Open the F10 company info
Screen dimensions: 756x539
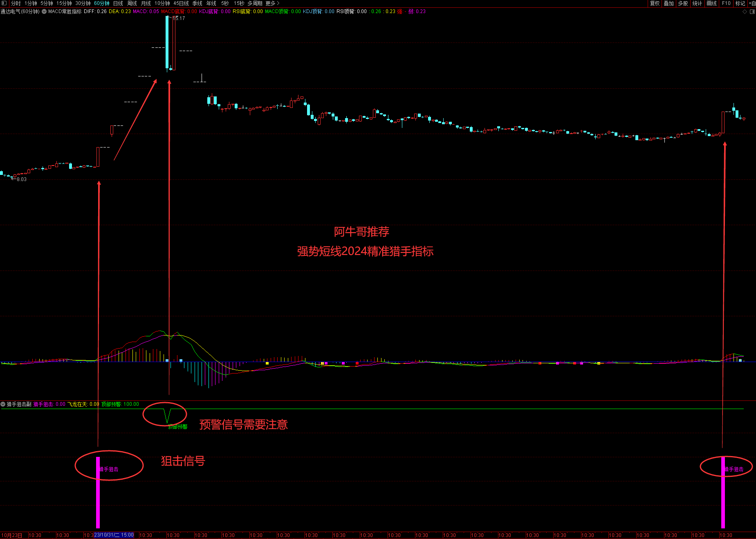(726, 3)
